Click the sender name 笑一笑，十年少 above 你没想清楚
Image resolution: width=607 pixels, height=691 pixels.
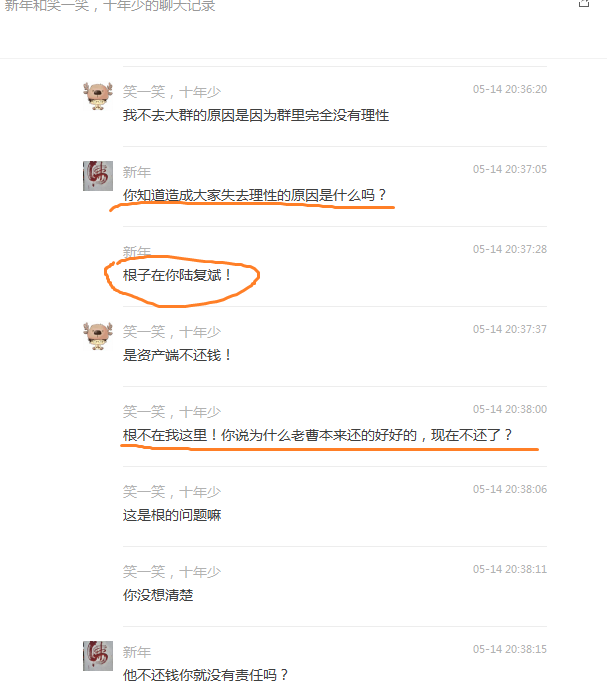coord(171,572)
